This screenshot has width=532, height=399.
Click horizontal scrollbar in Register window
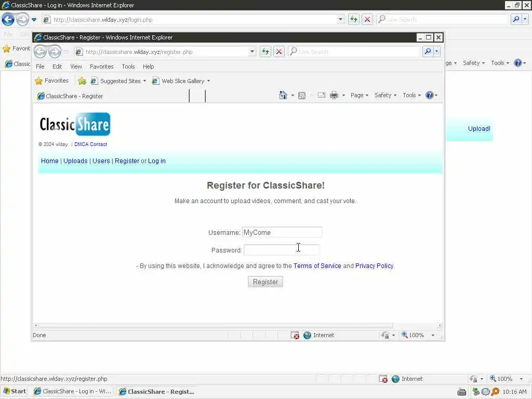coord(216,326)
